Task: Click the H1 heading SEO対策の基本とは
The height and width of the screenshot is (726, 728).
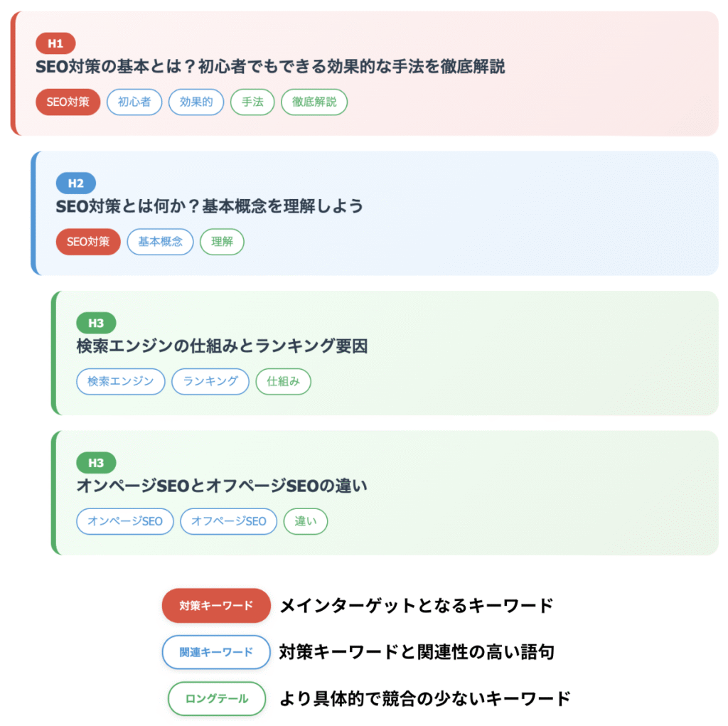Action: coord(270,66)
